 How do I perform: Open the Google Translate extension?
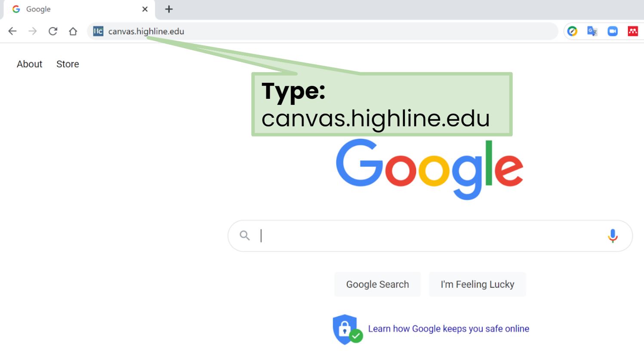click(x=592, y=31)
